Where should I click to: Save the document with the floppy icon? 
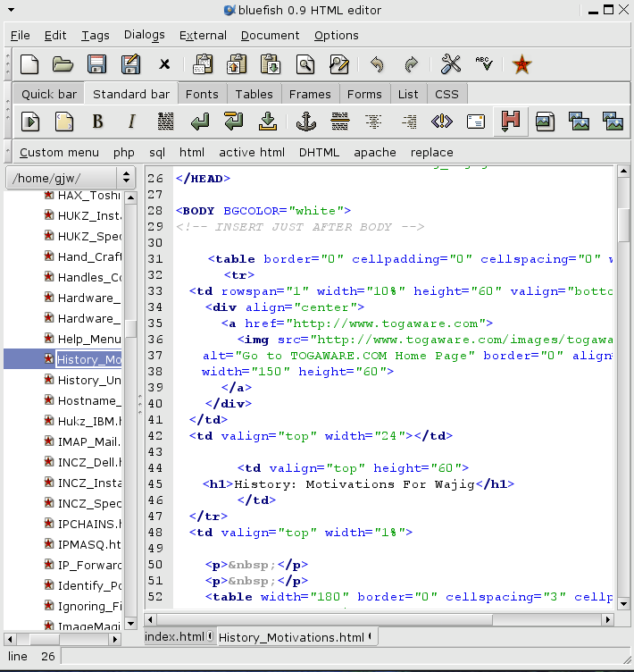(x=96, y=64)
